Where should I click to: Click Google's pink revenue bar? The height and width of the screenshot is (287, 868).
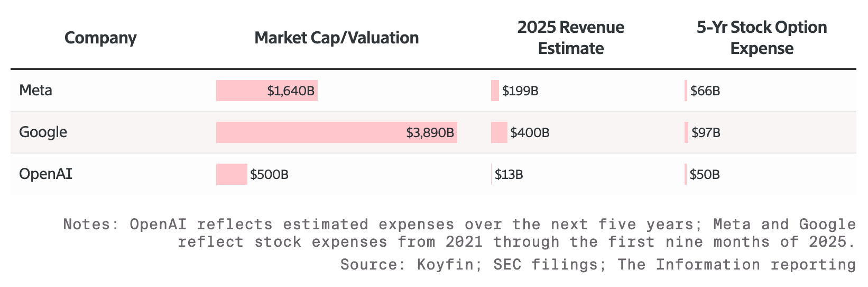499,132
